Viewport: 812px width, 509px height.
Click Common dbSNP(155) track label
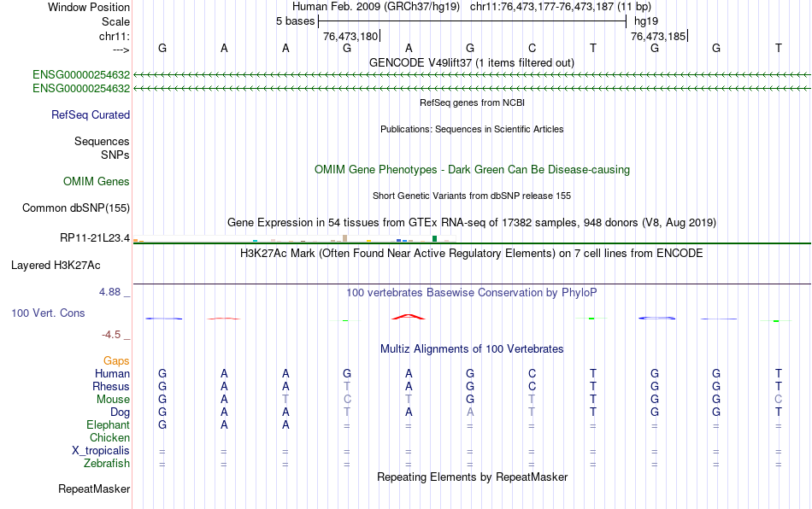click(x=75, y=208)
